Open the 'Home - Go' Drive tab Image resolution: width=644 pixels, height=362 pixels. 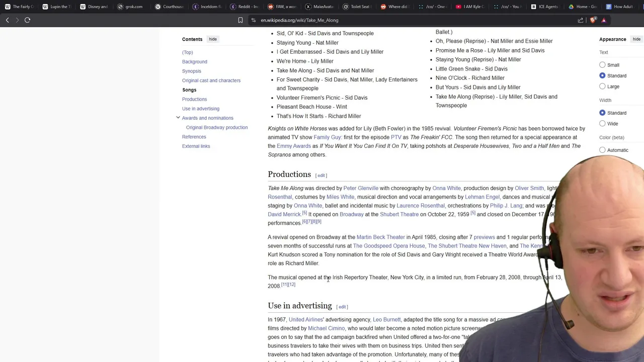(583, 7)
